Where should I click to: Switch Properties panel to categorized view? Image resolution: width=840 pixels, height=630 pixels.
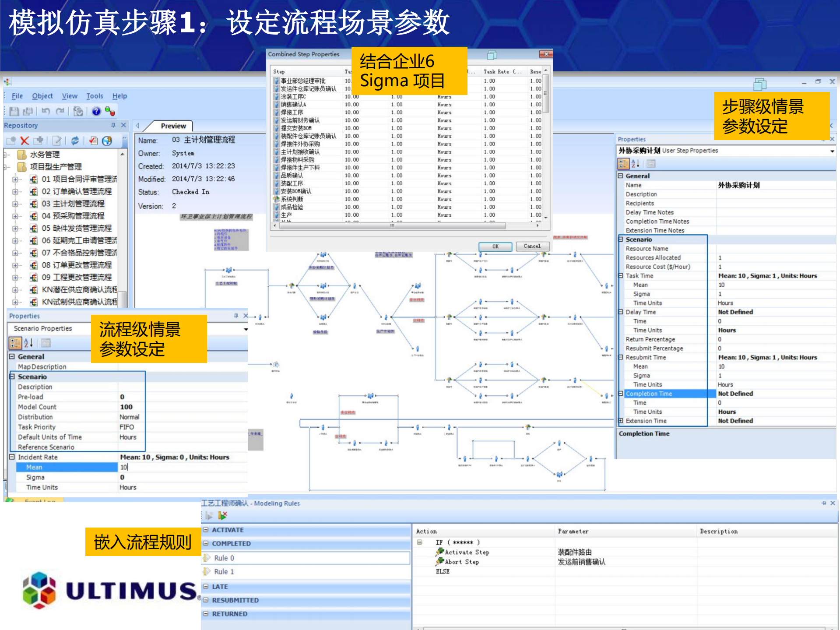click(624, 163)
